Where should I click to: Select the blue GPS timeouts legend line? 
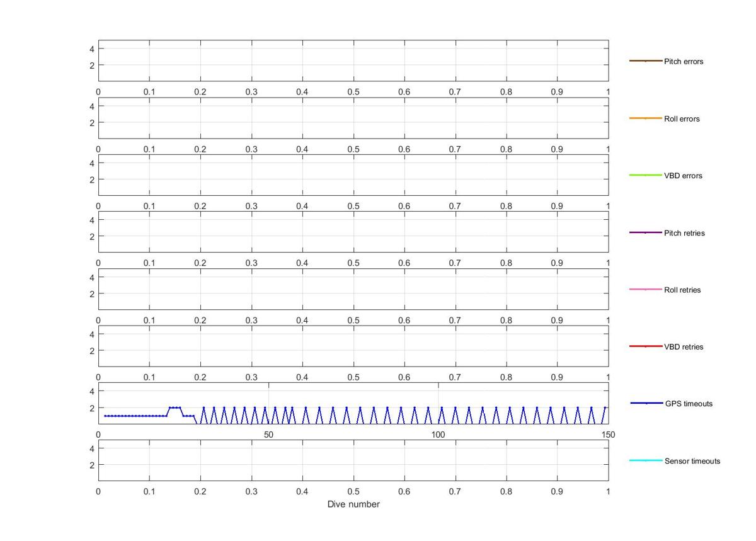pyautogui.click(x=646, y=403)
